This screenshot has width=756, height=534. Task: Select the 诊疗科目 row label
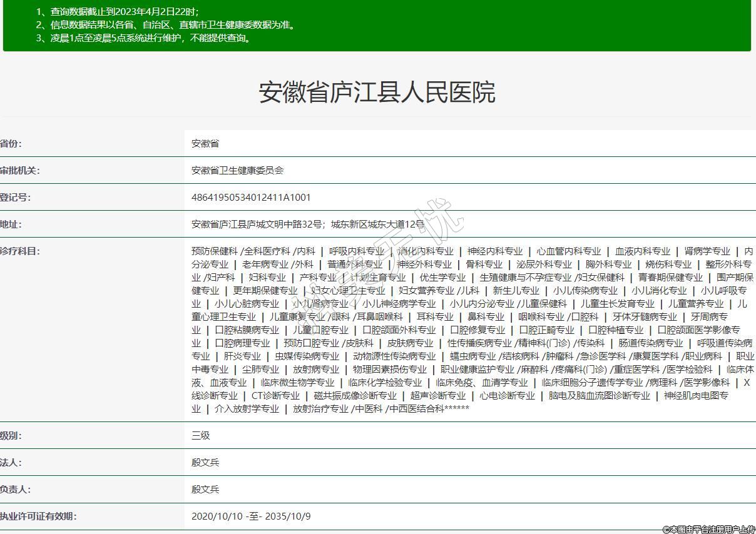19,251
